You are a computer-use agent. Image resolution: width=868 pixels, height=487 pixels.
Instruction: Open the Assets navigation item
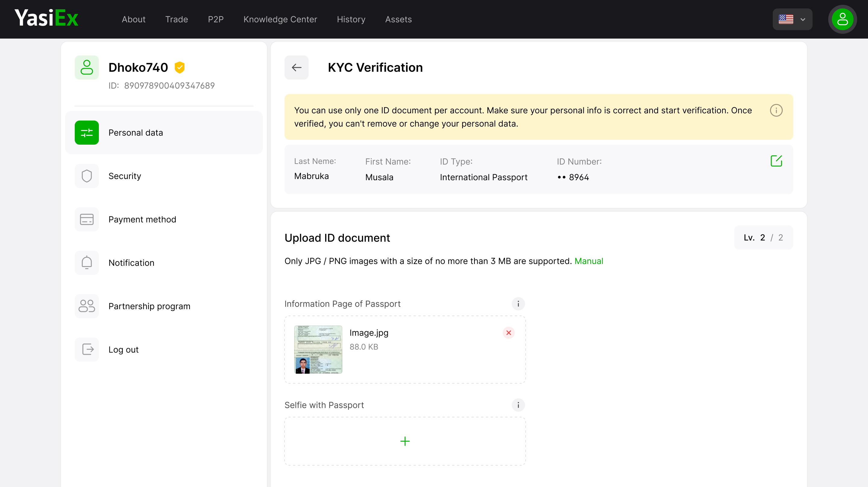pos(398,19)
